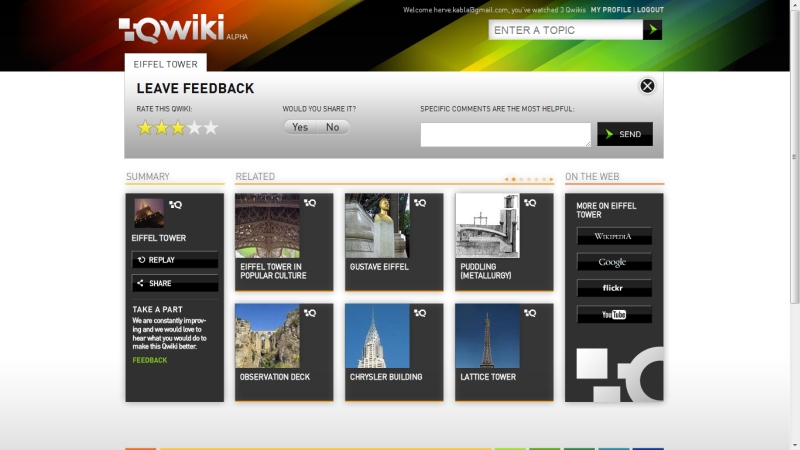Screen dimensions: 800x450
Task: Click Qwiki icon on Puddling card
Action: (530, 203)
